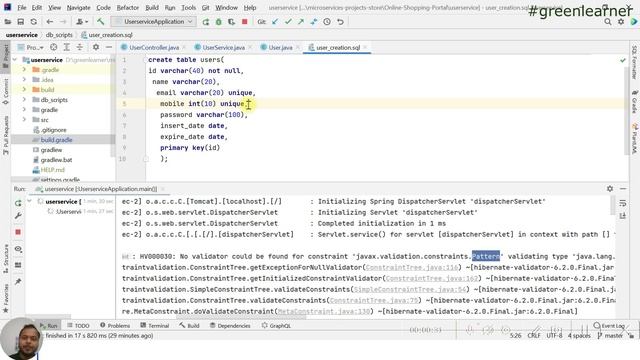Open SimpleConstraintTree.java:54 stack trace link
This screenshot has height=360, width=640.
(410, 289)
